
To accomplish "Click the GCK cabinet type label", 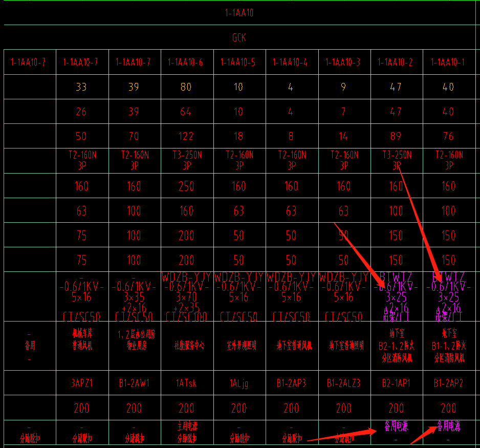I will 239,38.
